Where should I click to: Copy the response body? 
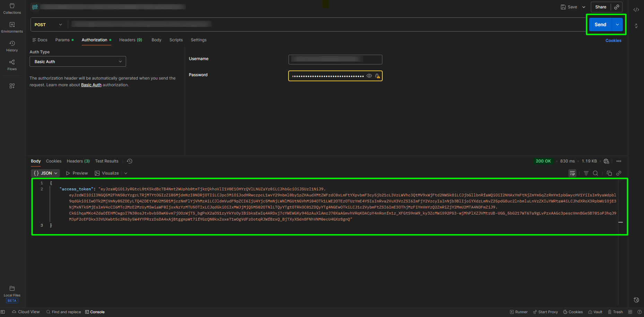click(x=609, y=173)
